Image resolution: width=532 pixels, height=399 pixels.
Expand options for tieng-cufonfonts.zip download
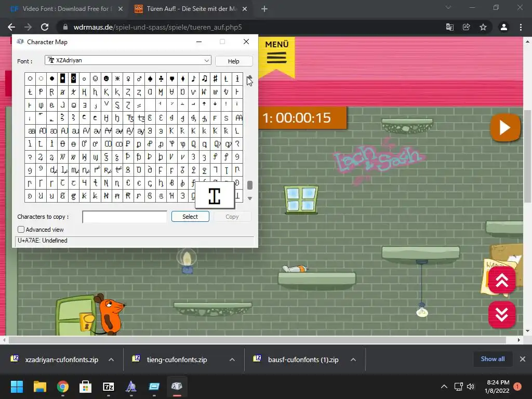point(232,360)
